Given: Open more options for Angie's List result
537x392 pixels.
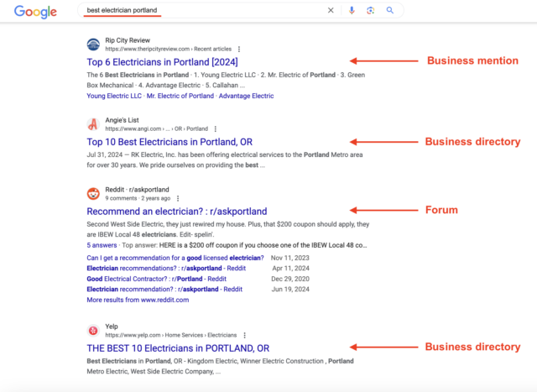Looking at the screenshot, I should click(x=216, y=128).
